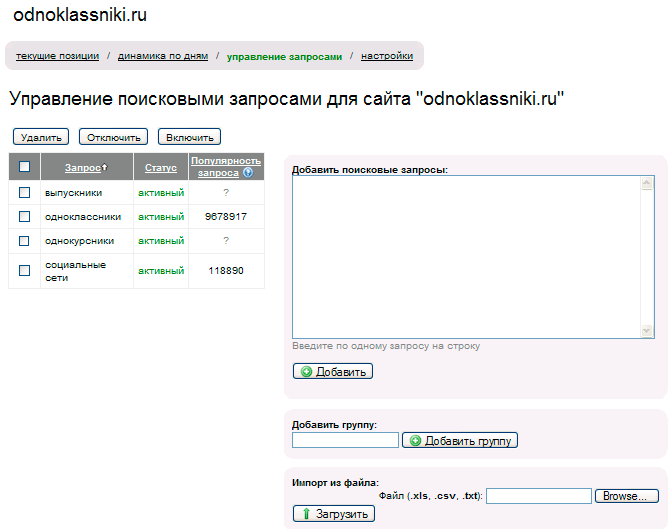The height and width of the screenshot is (529, 671).
Task: Toggle the select-all checkbox in table header
Action: (25, 167)
